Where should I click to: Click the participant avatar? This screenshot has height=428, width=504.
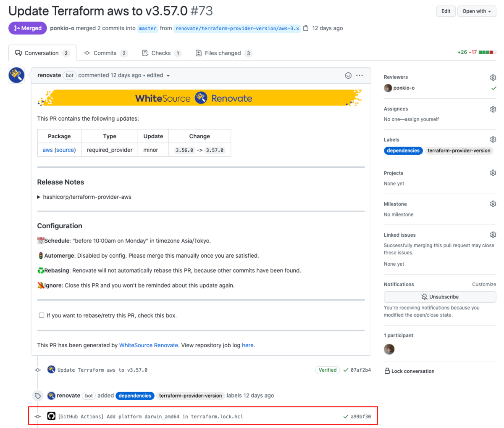tap(389, 349)
